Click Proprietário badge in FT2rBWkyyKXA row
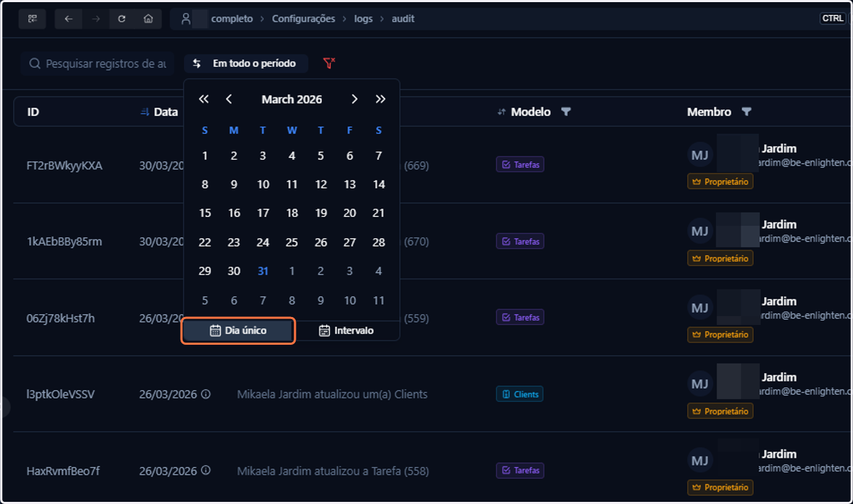Screen dimensions: 853x504 (720, 182)
